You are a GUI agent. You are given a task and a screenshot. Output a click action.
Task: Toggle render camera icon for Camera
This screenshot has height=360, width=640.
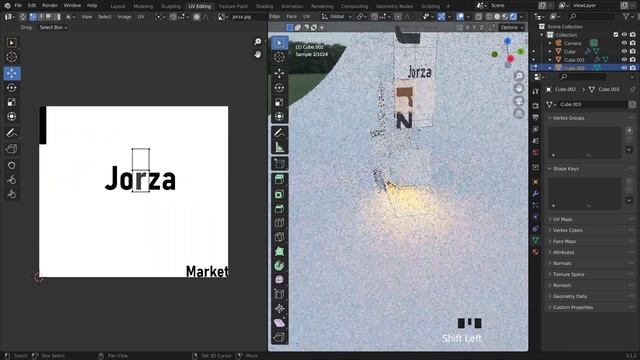pos(632,43)
